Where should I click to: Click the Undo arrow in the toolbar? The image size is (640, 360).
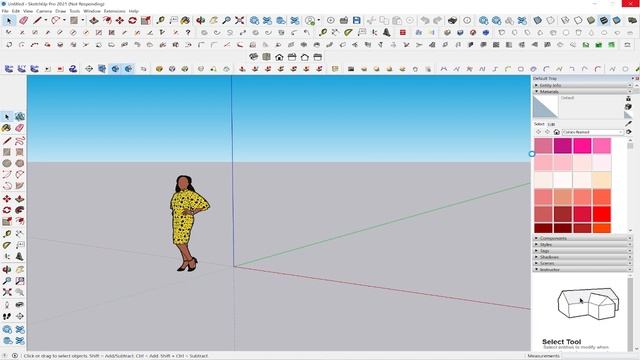(425, 20)
